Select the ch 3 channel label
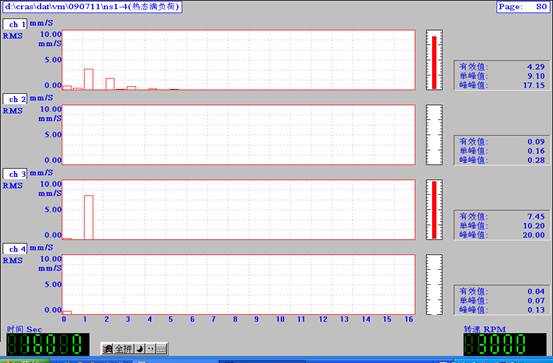Image resolution: width=553 pixels, height=363 pixels. tap(15, 174)
